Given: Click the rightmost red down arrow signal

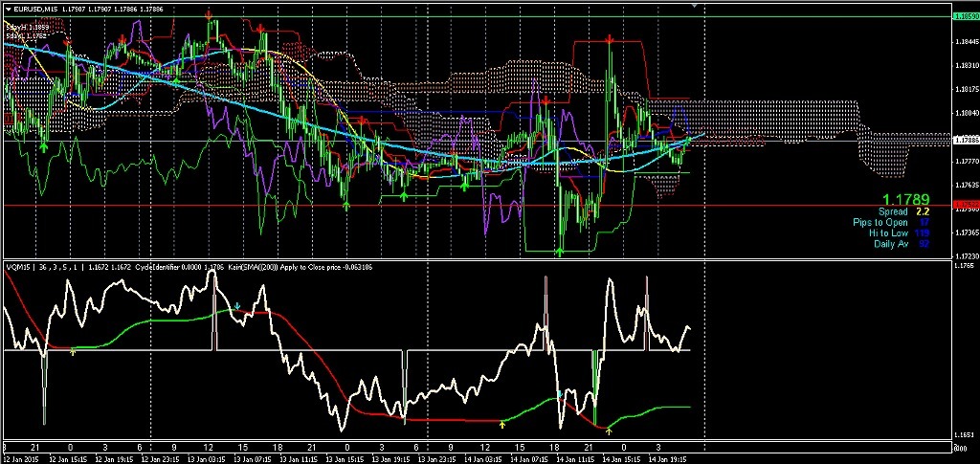Looking at the screenshot, I should pyautogui.click(x=611, y=38).
